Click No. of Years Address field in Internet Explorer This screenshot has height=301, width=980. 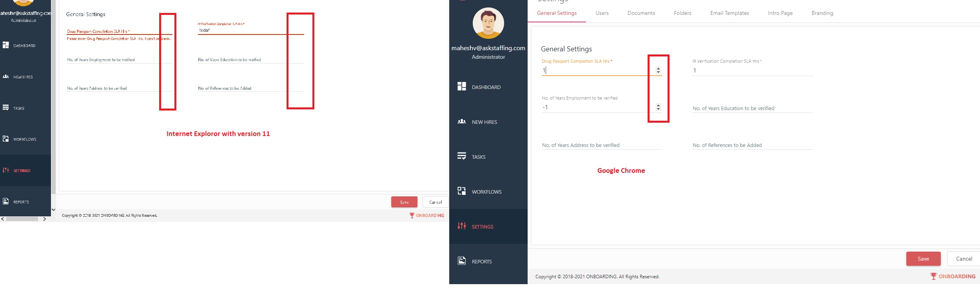pyautogui.click(x=120, y=88)
